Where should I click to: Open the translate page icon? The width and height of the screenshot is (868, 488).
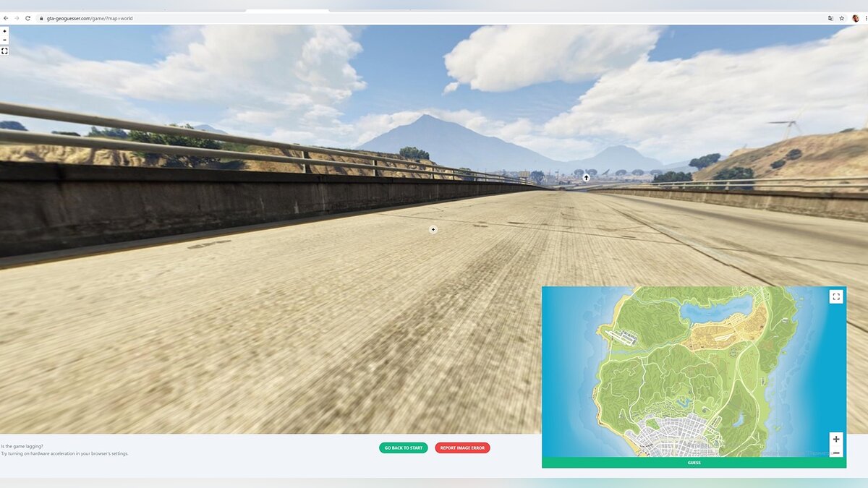830,18
